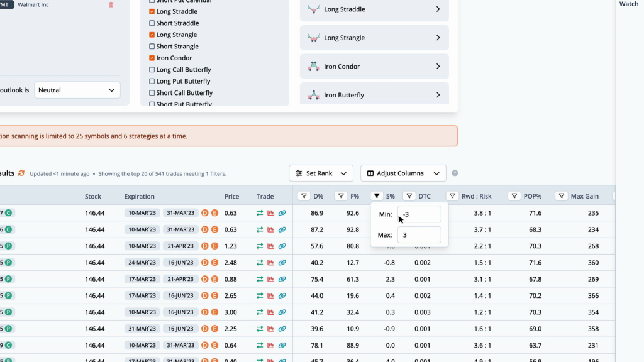The height and width of the screenshot is (362, 644).
Task: Click the link icon in first trade row
Action: [x=282, y=213]
